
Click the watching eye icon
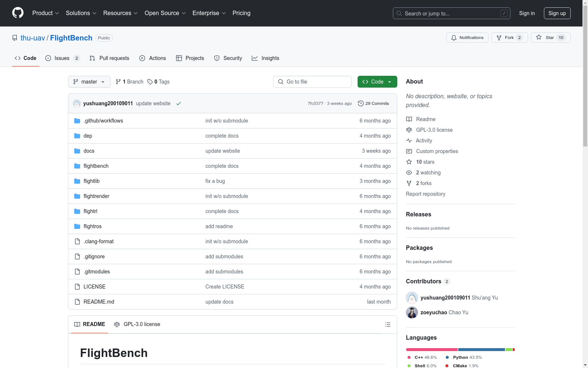coord(409,173)
